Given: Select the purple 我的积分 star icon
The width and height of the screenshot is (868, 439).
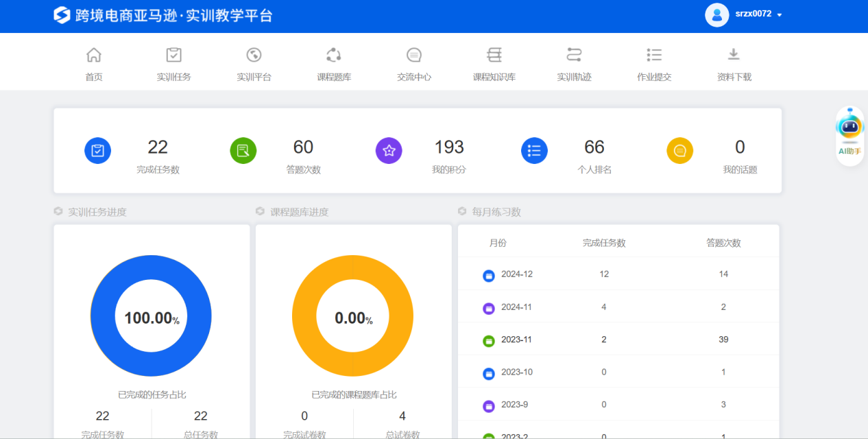Looking at the screenshot, I should (x=389, y=151).
